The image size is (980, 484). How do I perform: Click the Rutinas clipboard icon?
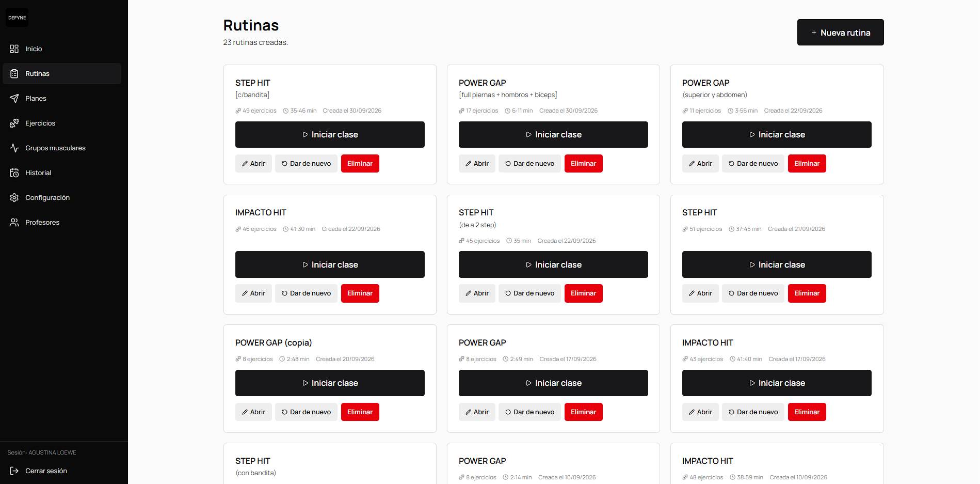[x=14, y=73]
